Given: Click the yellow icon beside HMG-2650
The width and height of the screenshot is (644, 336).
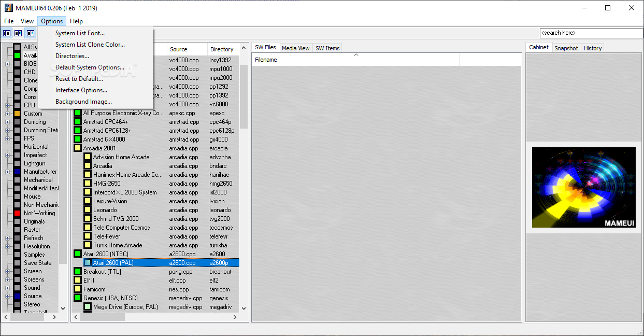Looking at the screenshot, I should pos(88,184).
